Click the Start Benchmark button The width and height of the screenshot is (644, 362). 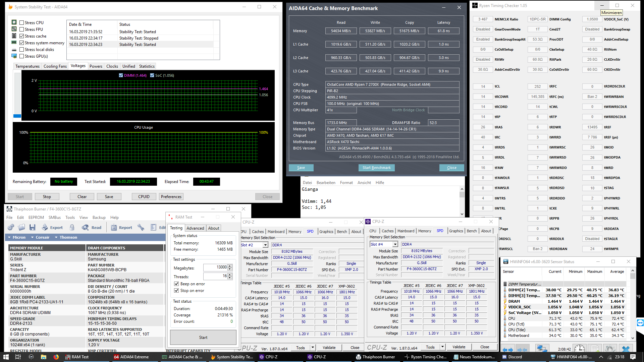click(376, 168)
